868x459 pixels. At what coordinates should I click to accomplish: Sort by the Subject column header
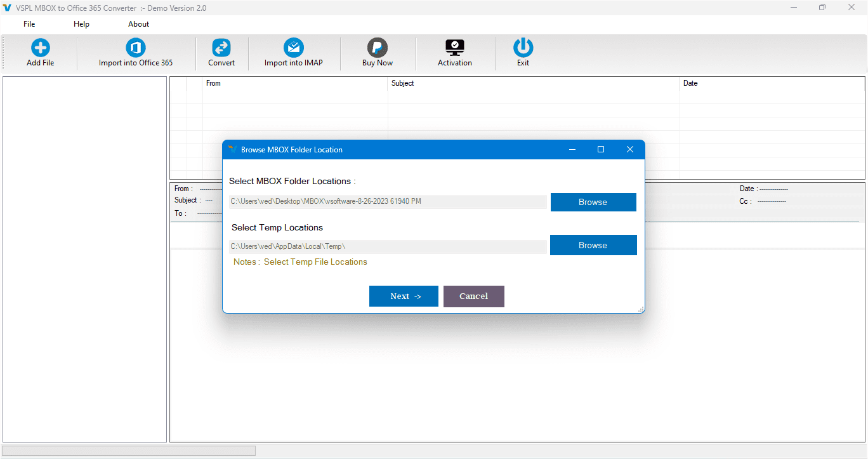point(534,83)
